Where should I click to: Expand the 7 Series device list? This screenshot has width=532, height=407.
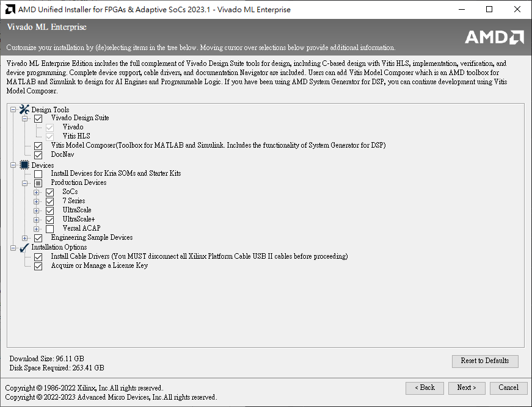pyautogui.click(x=36, y=201)
